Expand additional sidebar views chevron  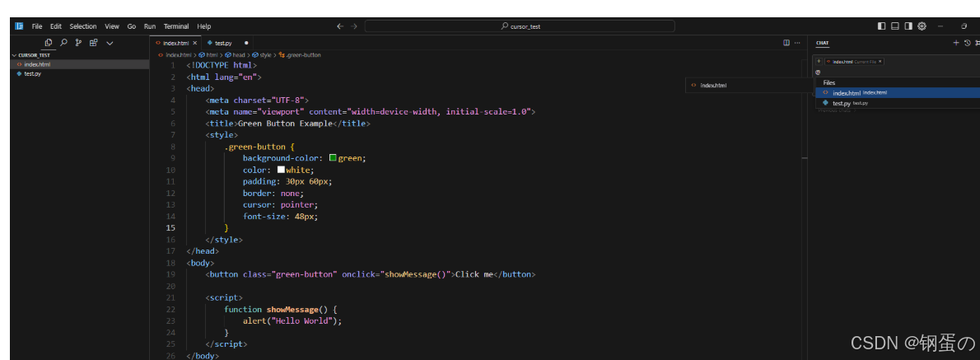tap(110, 43)
